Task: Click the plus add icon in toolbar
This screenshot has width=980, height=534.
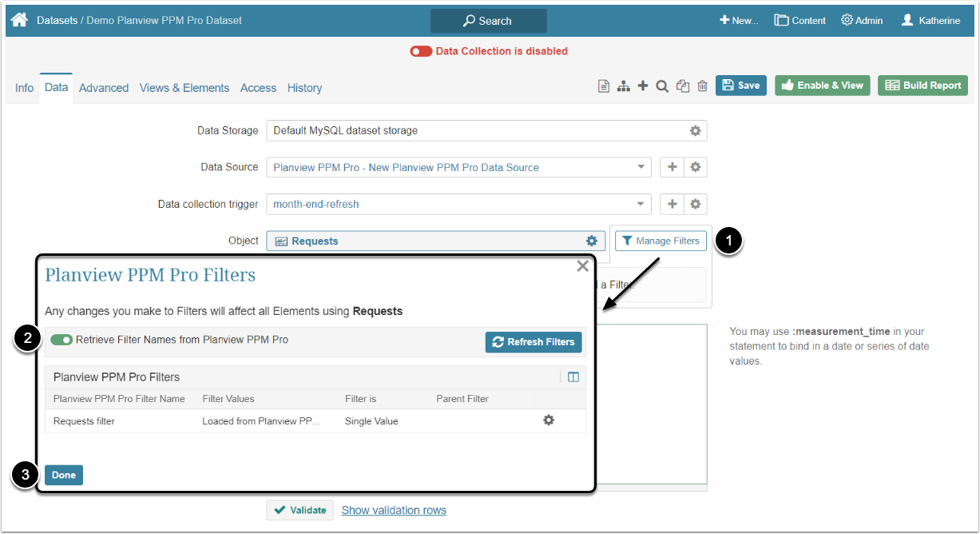Action: tap(643, 86)
